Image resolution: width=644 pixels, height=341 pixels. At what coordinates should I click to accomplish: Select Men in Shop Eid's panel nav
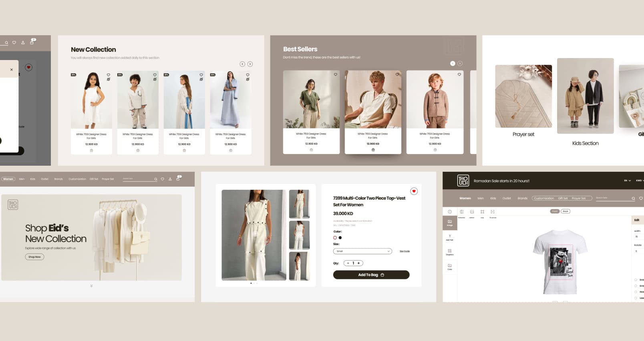[22, 179]
